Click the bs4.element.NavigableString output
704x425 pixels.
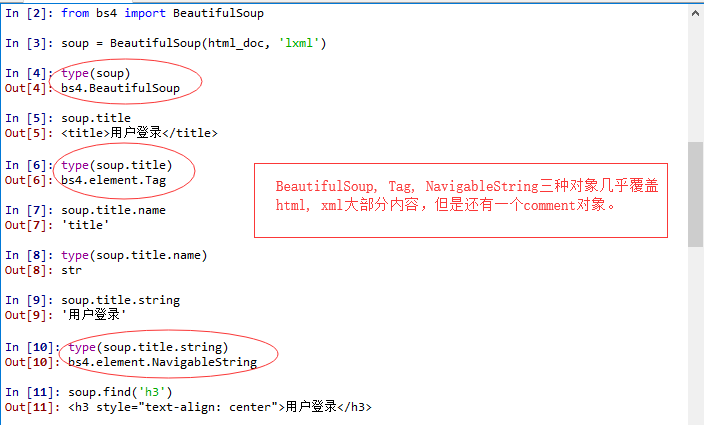(163, 362)
